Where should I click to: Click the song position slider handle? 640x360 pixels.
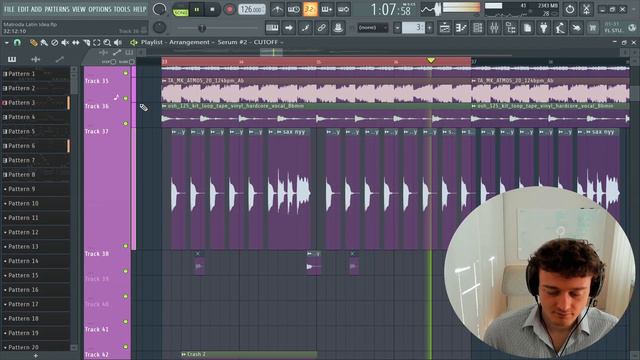pyautogui.click(x=202, y=28)
